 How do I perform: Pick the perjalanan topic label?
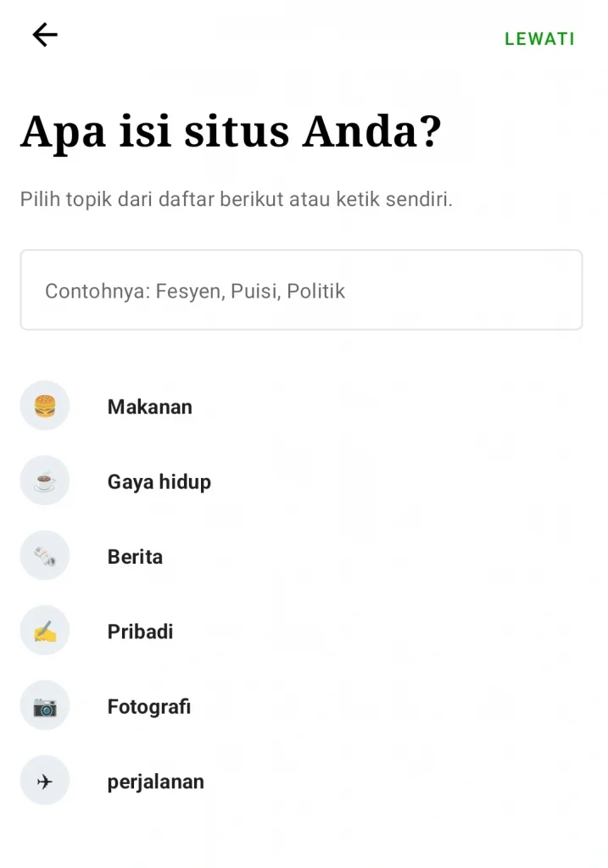[x=155, y=782]
